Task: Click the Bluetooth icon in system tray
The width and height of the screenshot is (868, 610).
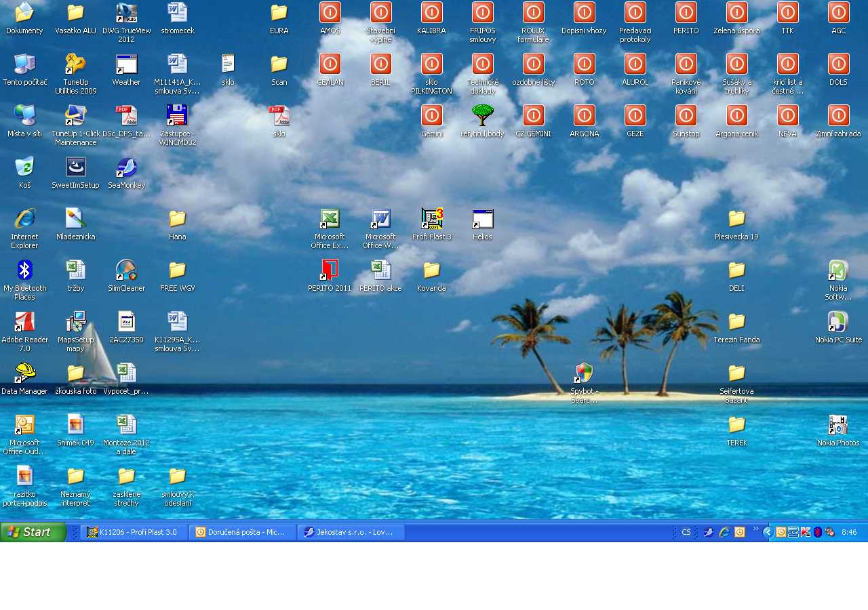Action: pos(818,532)
